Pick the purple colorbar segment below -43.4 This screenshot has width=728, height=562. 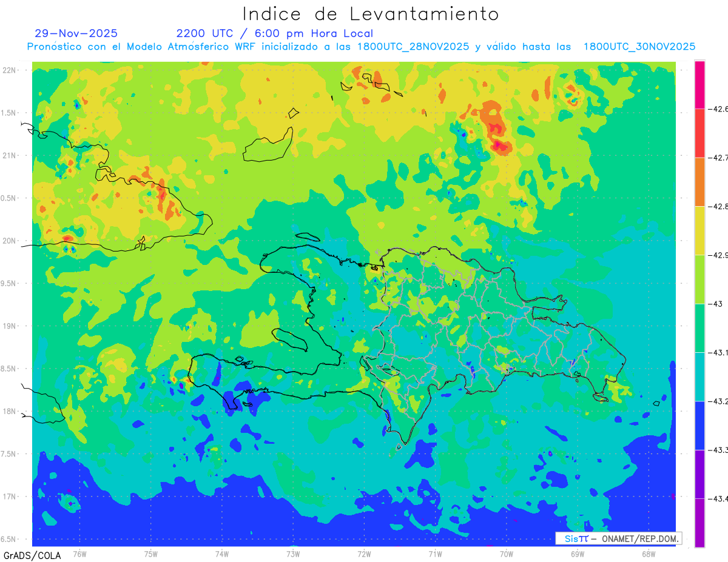click(699, 523)
